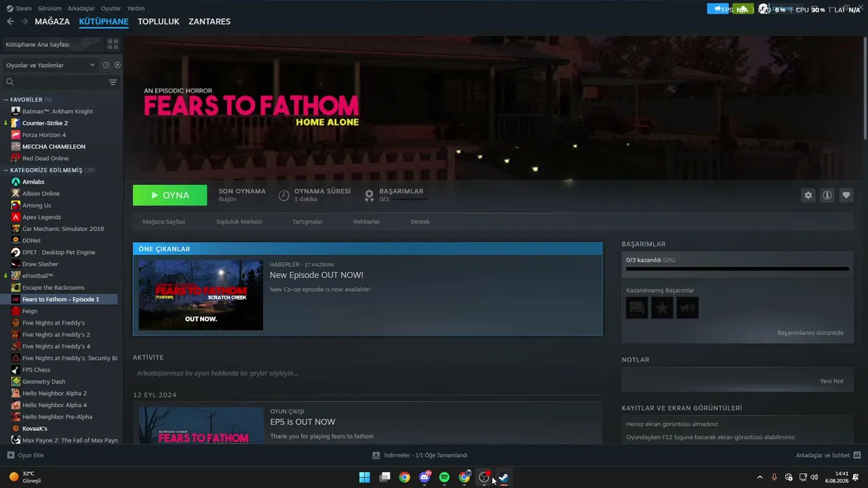The width and height of the screenshot is (868, 488).
Task: Open Discord from the taskbar
Action: point(425,477)
